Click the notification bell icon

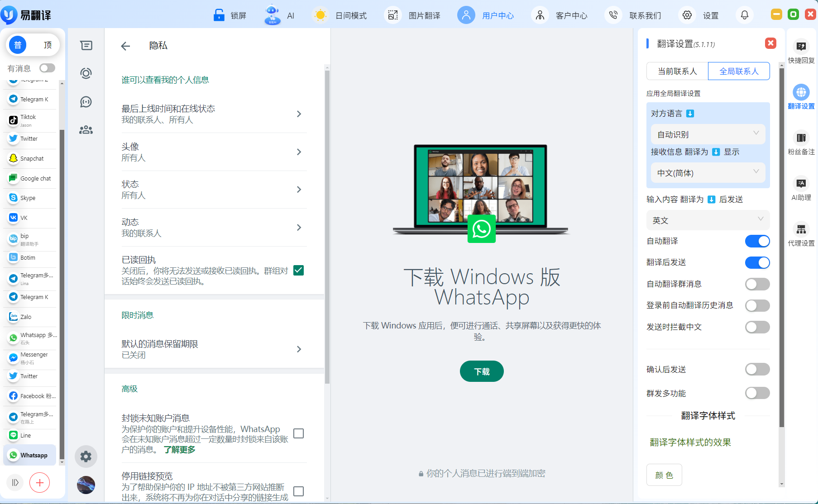coord(744,15)
